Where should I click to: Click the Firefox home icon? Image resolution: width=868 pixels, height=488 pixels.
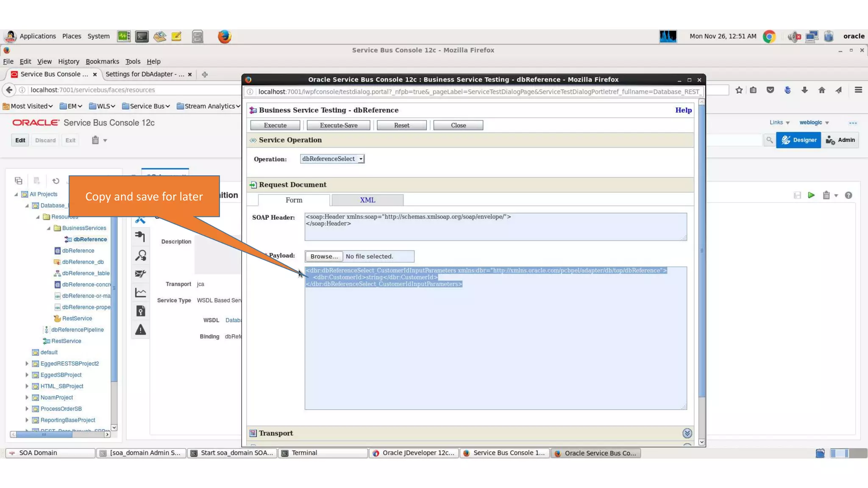[821, 90]
